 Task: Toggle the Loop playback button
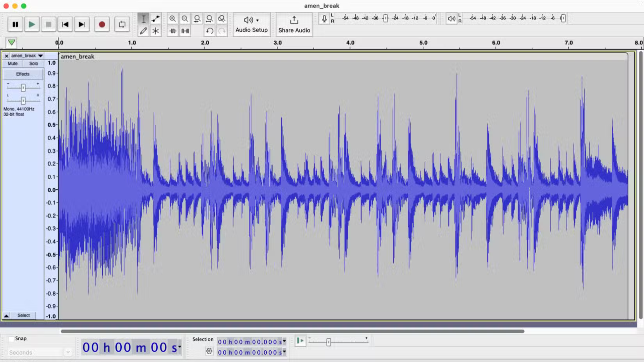tap(122, 24)
